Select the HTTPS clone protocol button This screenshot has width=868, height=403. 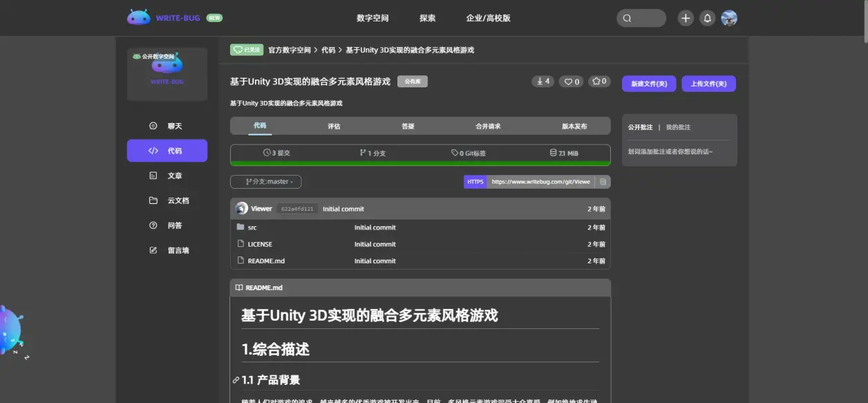pyautogui.click(x=475, y=182)
